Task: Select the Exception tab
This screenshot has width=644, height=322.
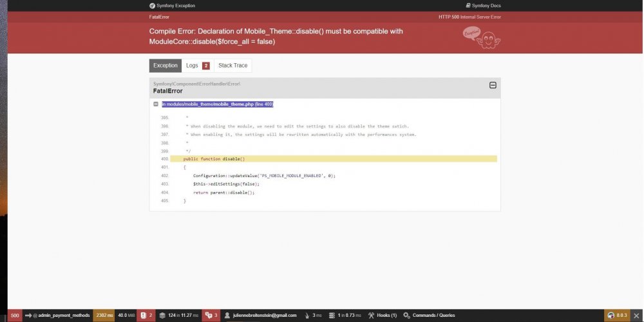Action: (x=166, y=65)
